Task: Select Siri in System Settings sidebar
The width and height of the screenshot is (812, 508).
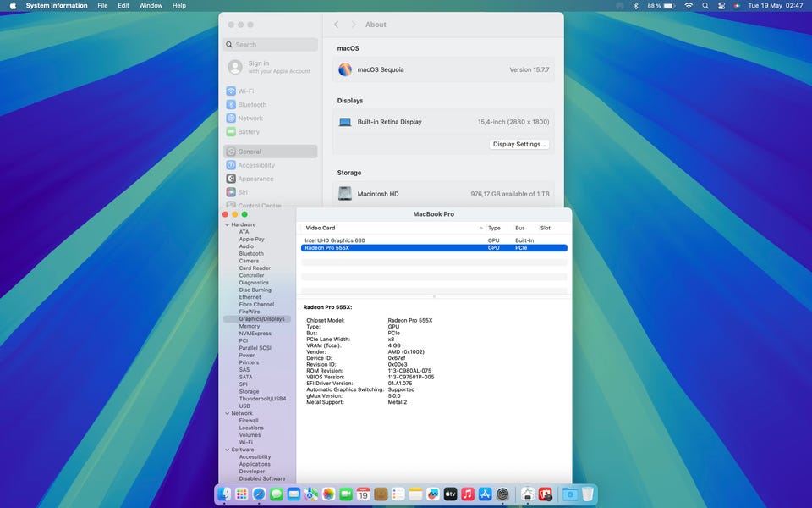Action: [271, 192]
